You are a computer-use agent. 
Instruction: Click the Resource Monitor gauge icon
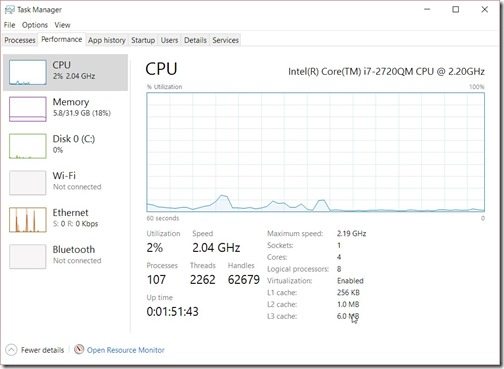point(79,349)
